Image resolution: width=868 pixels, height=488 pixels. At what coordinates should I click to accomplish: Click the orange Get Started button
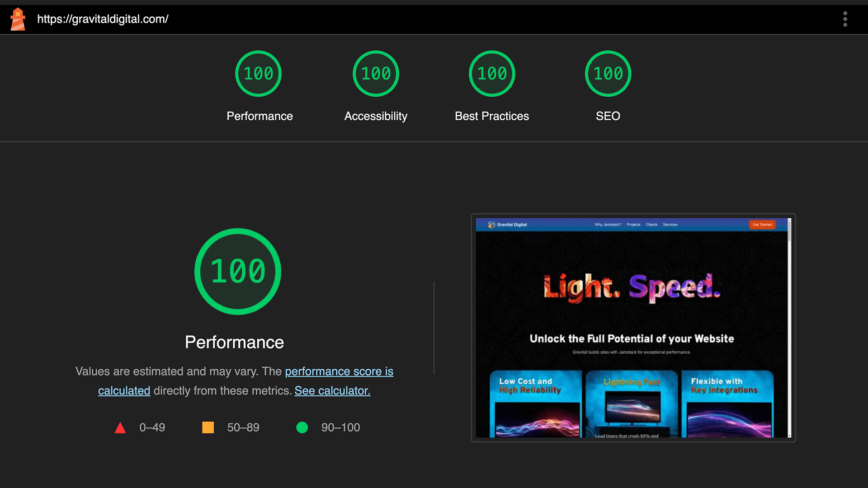(762, 225)
